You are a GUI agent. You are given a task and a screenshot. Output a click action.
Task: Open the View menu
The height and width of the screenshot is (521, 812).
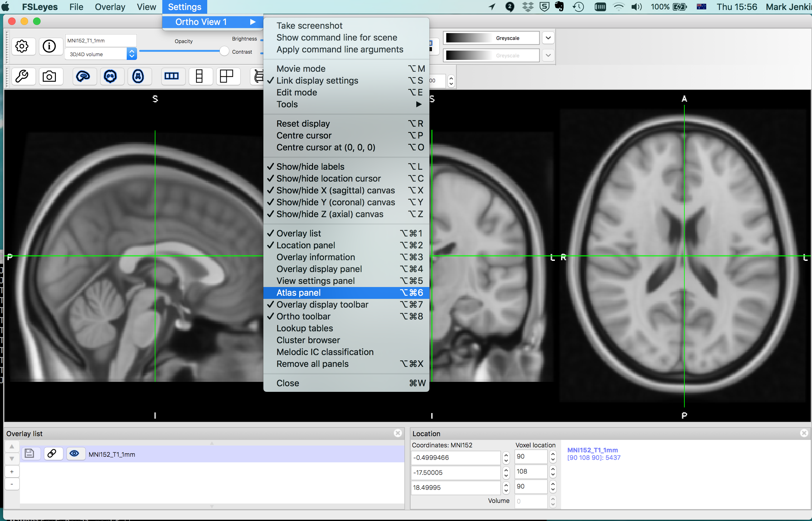click(146, 7)
